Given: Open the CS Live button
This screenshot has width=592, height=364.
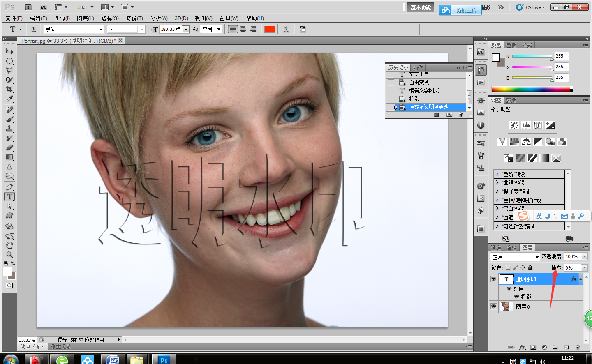Looking at the screenshot, I should [x=531, y=7].
